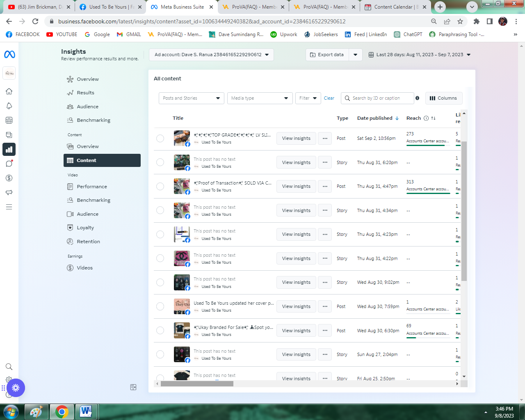Open the Insights bar chart icon in sidebar
The width and height of the screenshot is (525, 420).
9,149
